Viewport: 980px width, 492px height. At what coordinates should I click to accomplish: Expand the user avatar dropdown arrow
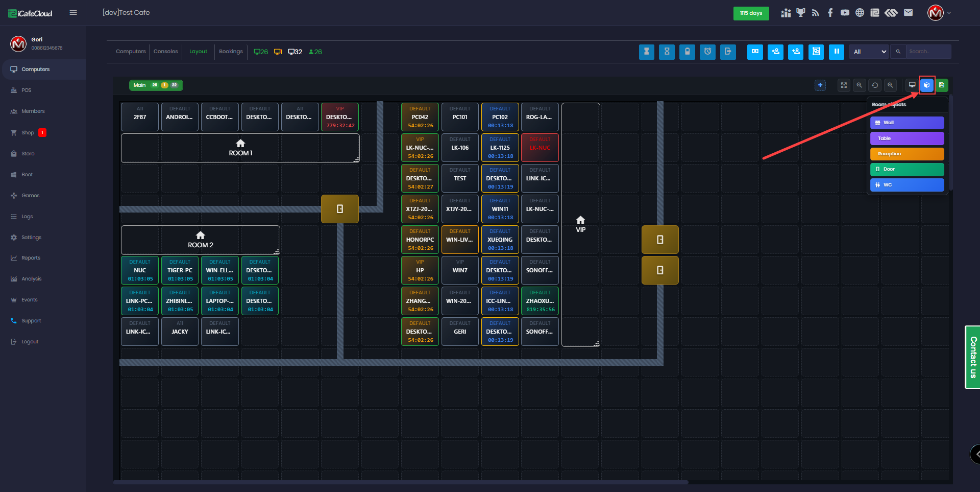click(949, 13)
